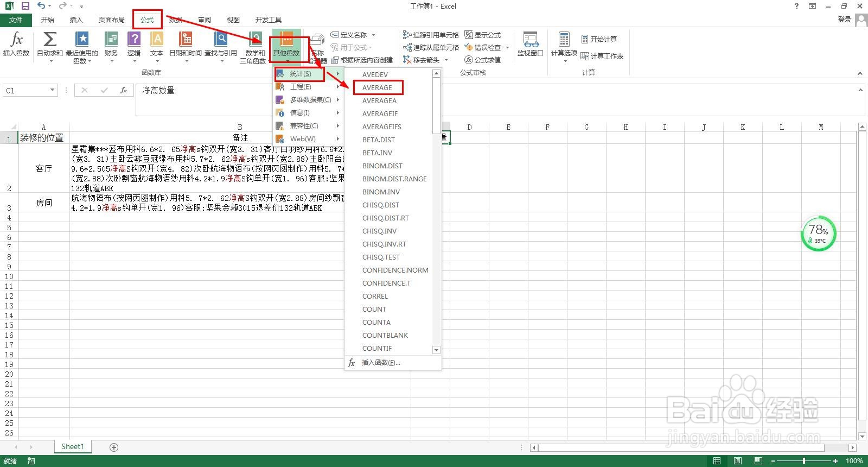This screenshot has height=467, width=868.
Task: Open Calculation Options (计算选项)
Action: [564, 47]
